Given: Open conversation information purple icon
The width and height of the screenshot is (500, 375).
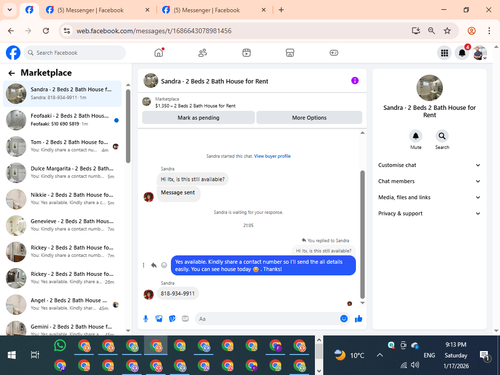Looking at the screenshot, I should (355, 81).
